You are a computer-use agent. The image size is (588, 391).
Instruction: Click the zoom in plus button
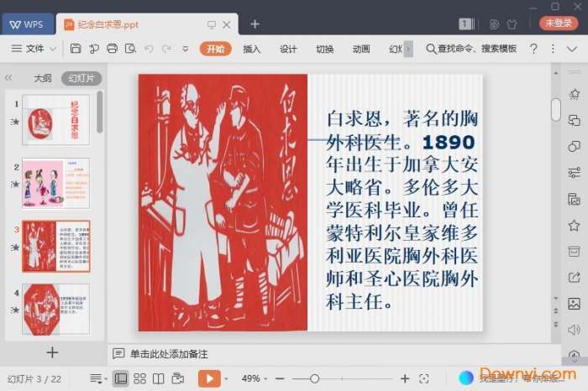pyautogui.click(x=405, y=379)
